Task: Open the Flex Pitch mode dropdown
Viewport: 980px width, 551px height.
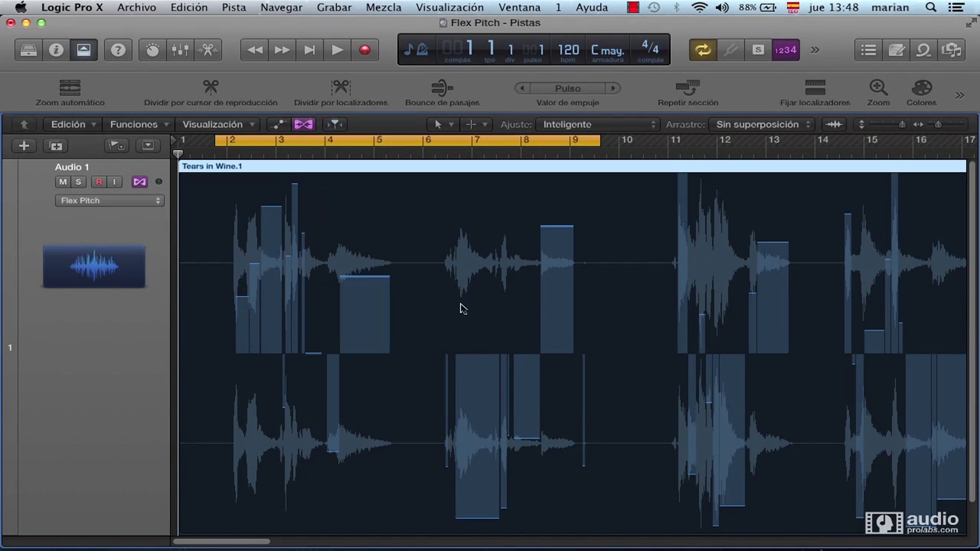Action: (109, 200)
